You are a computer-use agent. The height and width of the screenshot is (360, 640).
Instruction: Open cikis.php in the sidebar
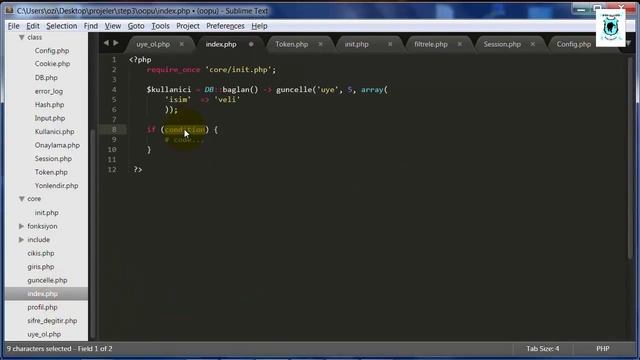tap(41, 253)
